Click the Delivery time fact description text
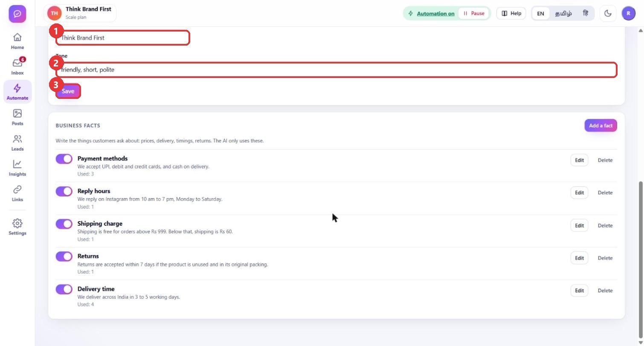Screen dimensions: 644x346 129,297
